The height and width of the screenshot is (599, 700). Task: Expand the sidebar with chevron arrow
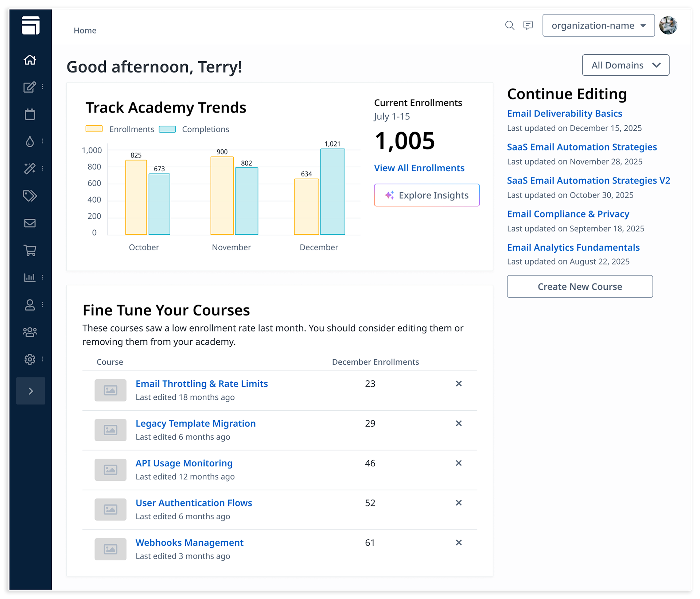pyautogui.click(x=31, y=391)
